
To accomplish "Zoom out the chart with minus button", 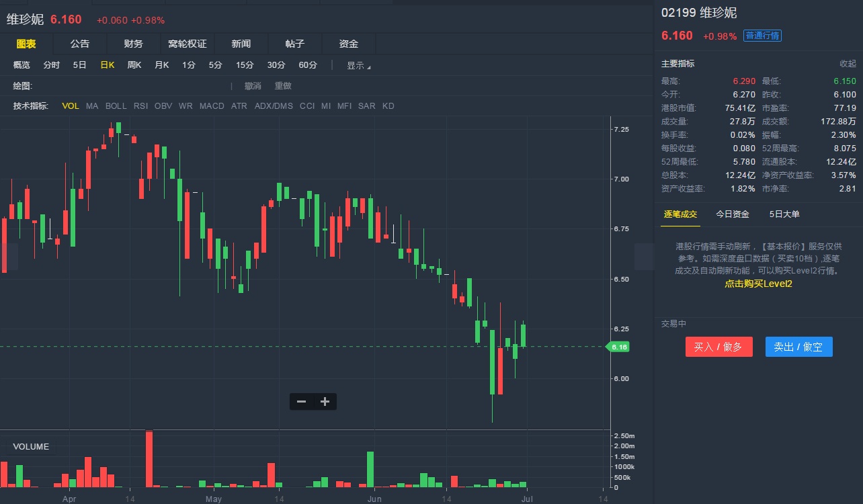I will [301, 402].
